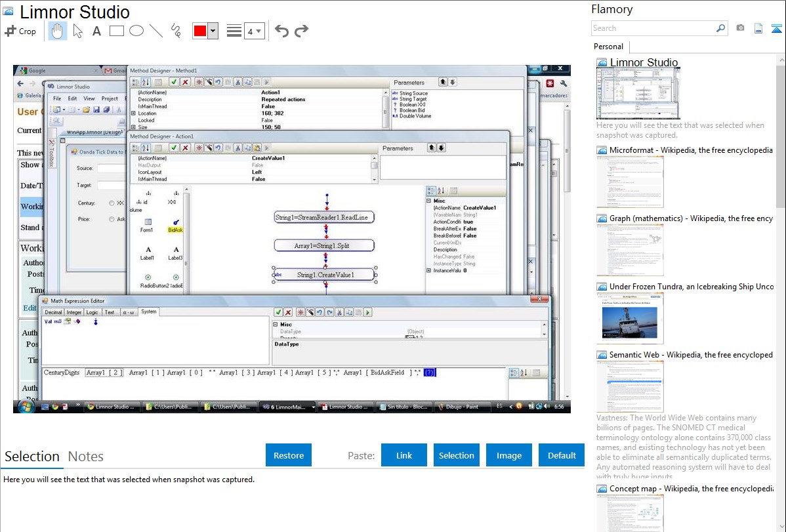Select the Semantic Web thumbnail
Viewport: 786px width, 532px height.
[x=630, y=386]
